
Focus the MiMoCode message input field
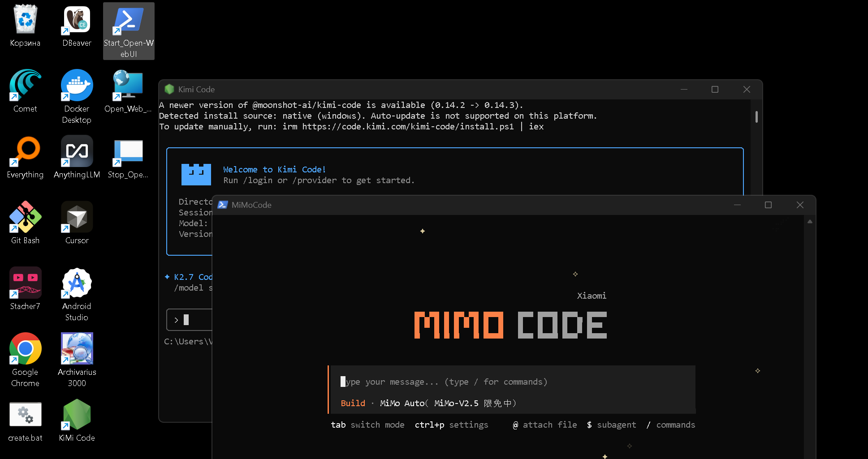(512, 382)
